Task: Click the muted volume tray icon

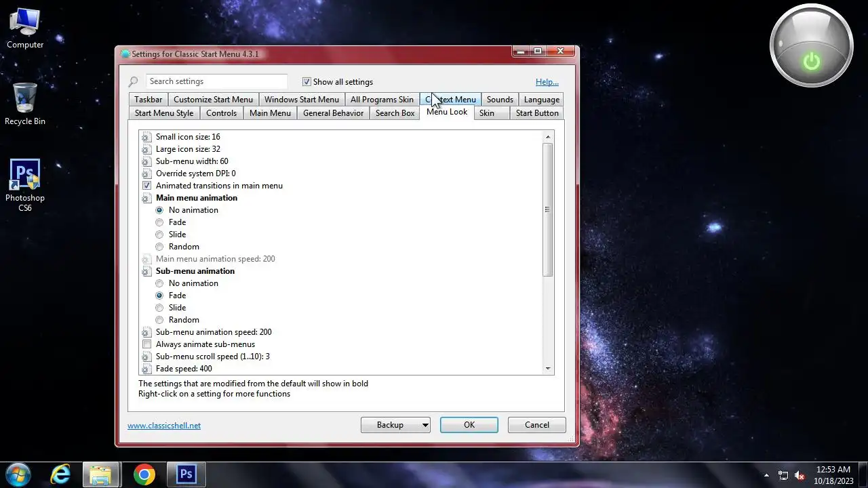Action: point(800,475)
